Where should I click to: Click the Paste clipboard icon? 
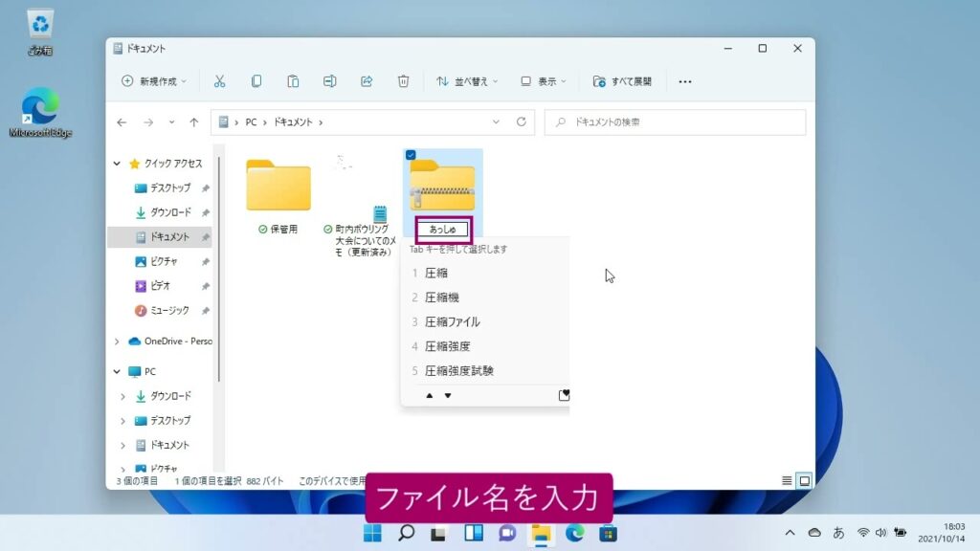pos(293,81)
